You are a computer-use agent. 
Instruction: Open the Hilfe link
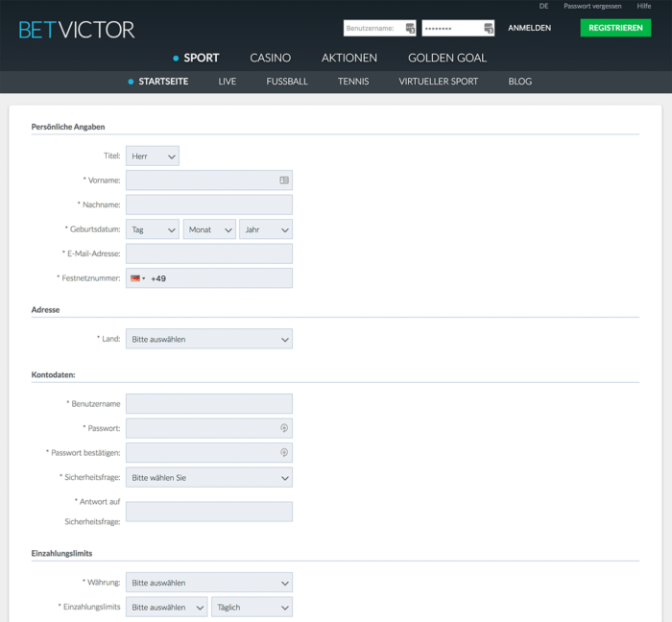644,6
